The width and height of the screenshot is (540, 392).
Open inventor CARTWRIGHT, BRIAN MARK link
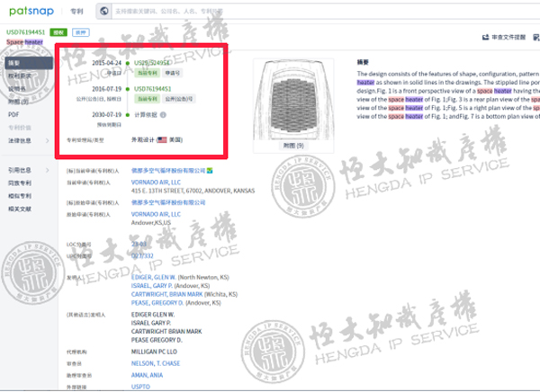[x=167, y=294]
